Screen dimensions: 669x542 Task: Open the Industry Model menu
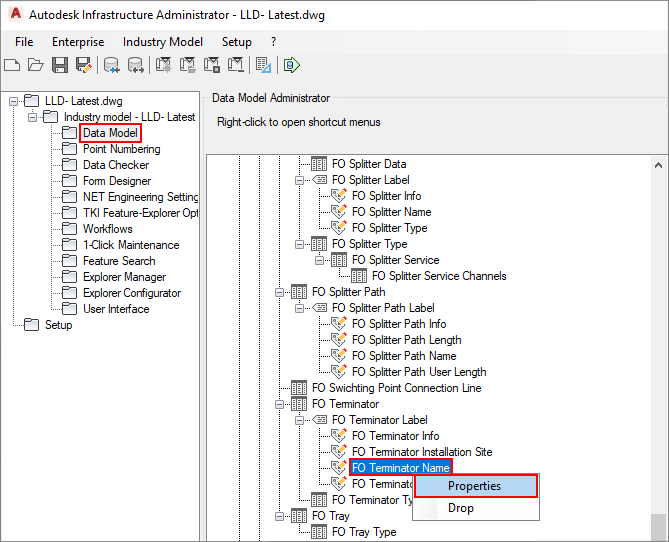pos(163,42)
